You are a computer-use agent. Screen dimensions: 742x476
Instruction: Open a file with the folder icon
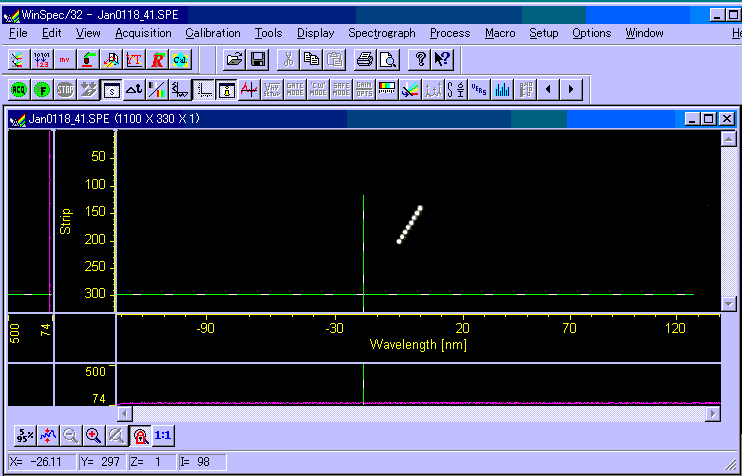(x=234, y=59)
